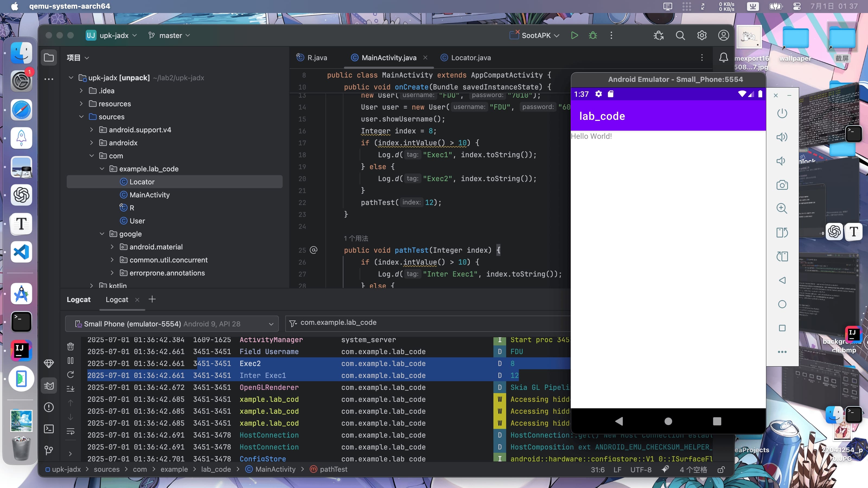Expand the android.material package
Screen dimensions: 868x488
(112, 247)
